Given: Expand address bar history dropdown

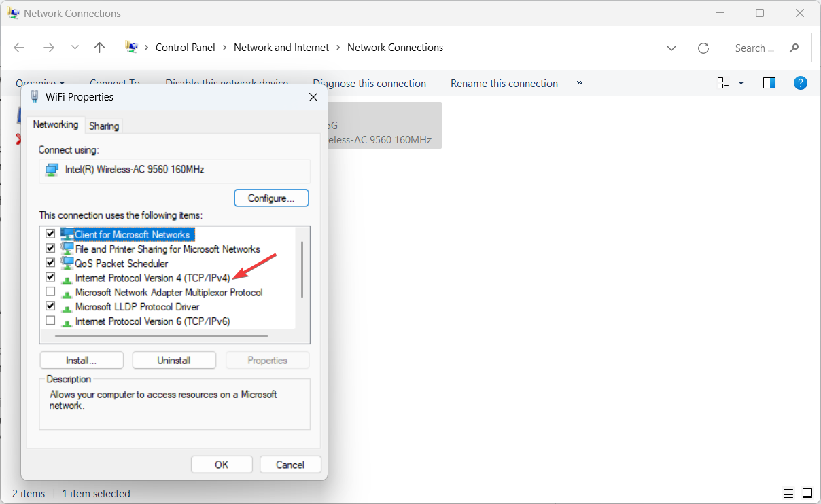Looking at the screenshot, I should (671, 48).
